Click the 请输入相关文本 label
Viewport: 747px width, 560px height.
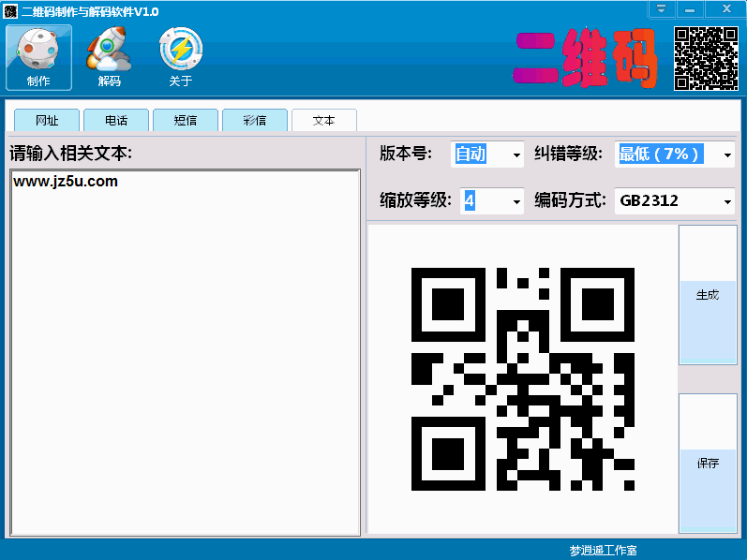tap(71, 154)
